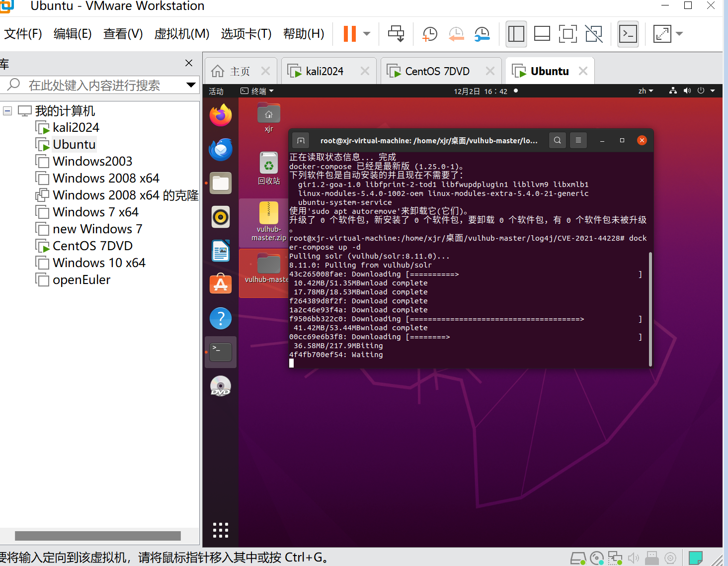Open the library search filter dropdown
The width and height of the screenshot is (728, 566).
tap(191, 85)
